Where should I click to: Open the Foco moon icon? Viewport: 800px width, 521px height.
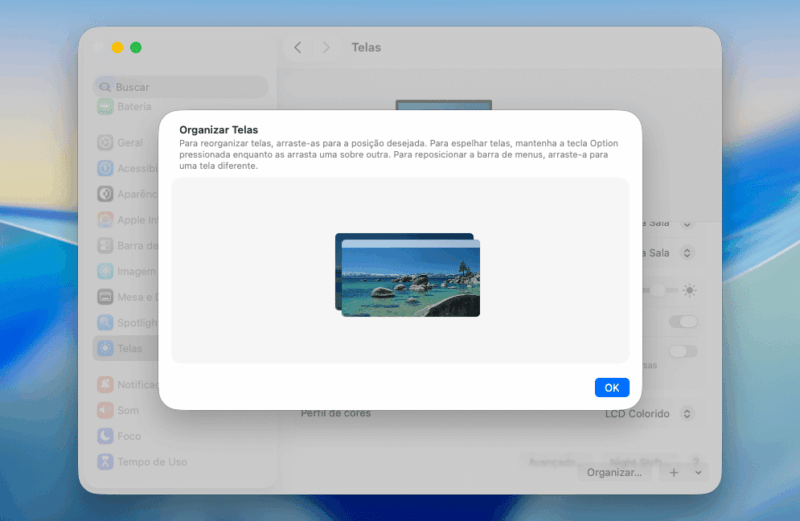(105, 436)
